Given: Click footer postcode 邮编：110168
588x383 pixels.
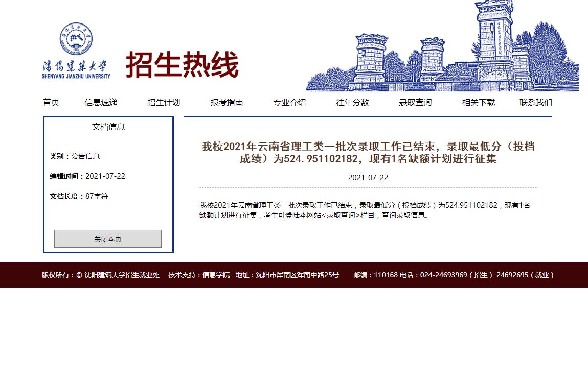Looking at the screenshot, I should point(375,275).
